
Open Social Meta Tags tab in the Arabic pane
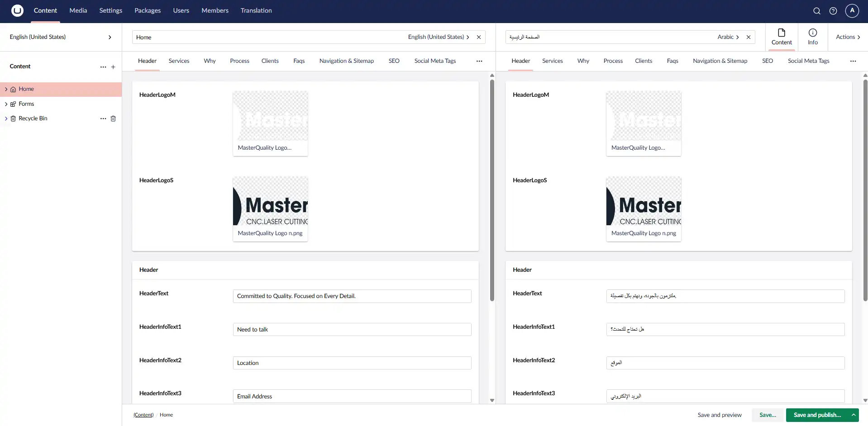point(809,61)
